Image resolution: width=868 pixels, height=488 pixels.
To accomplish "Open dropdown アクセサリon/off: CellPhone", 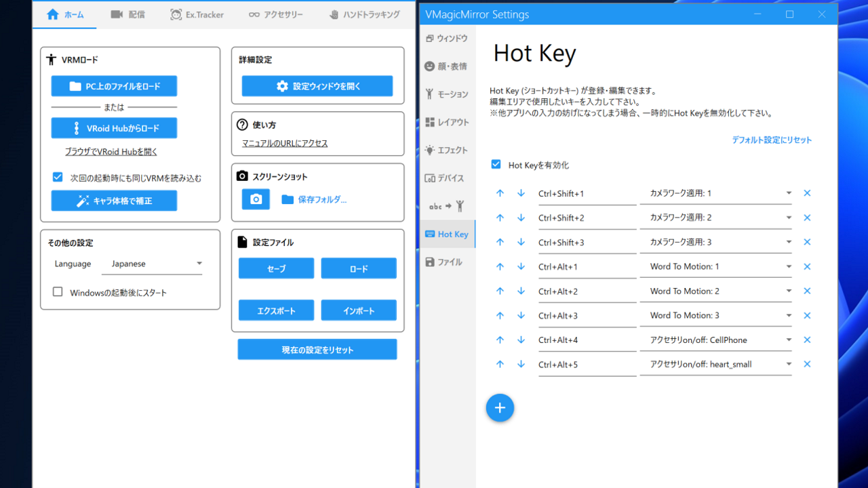I will point(716,340).
